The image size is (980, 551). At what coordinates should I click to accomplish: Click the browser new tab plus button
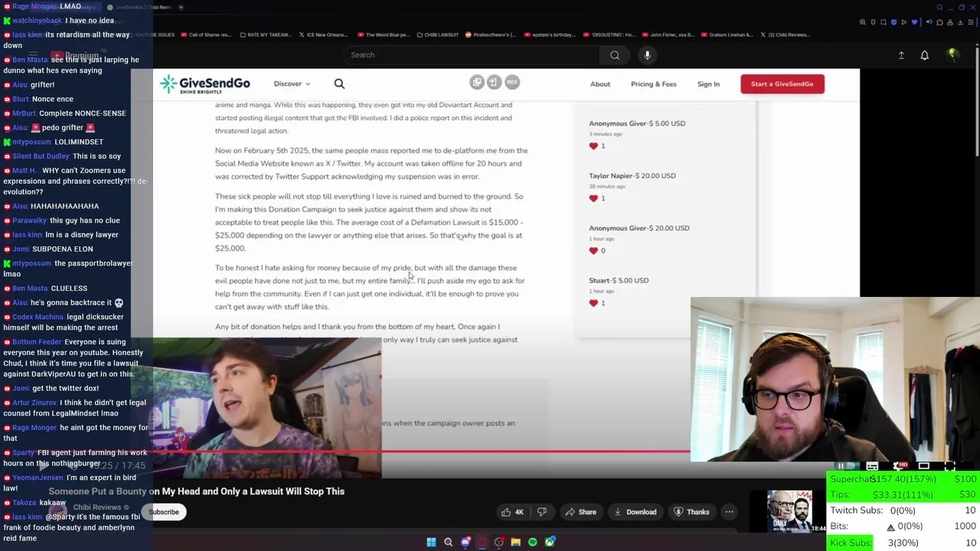click(x=181, y=7)
